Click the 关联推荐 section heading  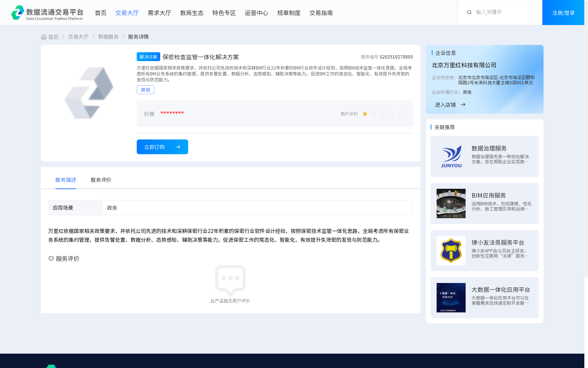coord(445,127)
